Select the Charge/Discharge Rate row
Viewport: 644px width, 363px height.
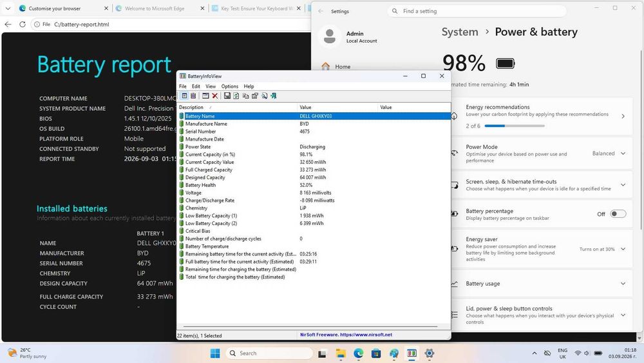coord(314,201)
